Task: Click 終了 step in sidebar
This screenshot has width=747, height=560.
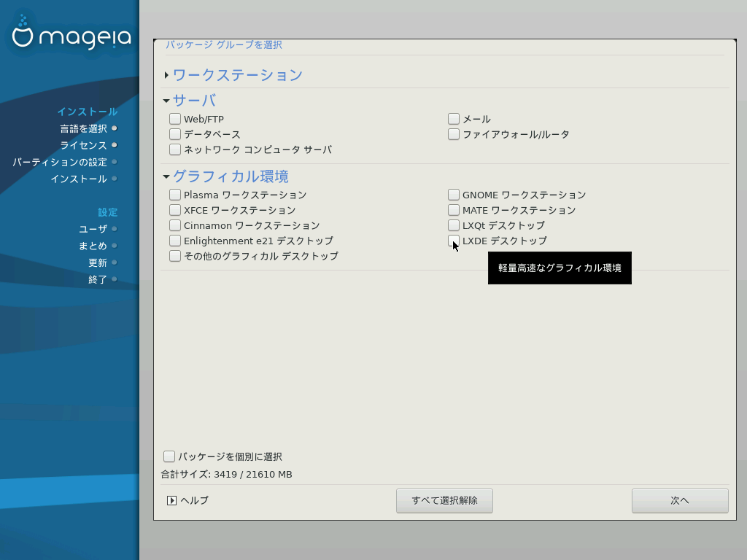Action: click(98, 279)
